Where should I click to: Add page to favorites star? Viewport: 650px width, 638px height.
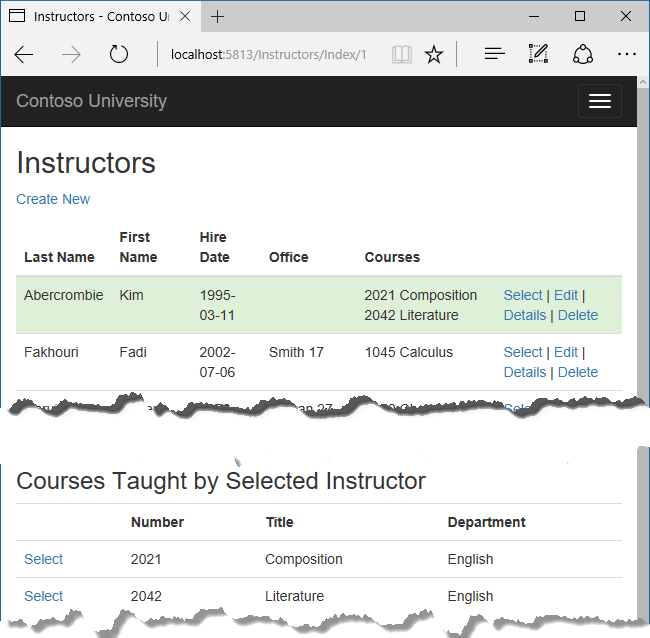tap(433, 55)
